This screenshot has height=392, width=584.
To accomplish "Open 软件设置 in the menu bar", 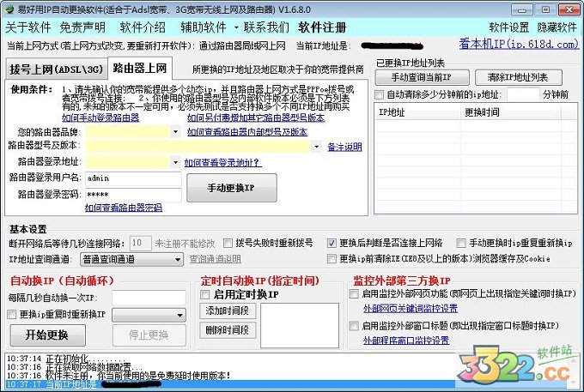I will [x=508, y=27].
